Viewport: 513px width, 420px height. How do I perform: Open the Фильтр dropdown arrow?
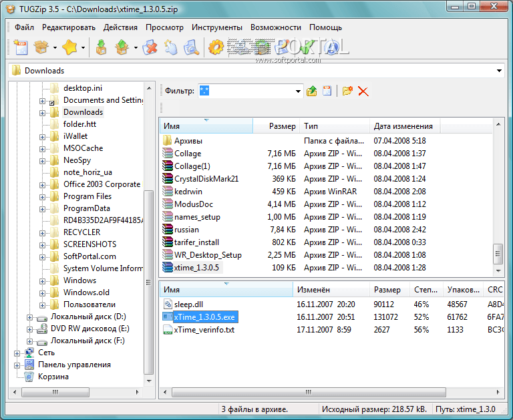pos(298,91)
